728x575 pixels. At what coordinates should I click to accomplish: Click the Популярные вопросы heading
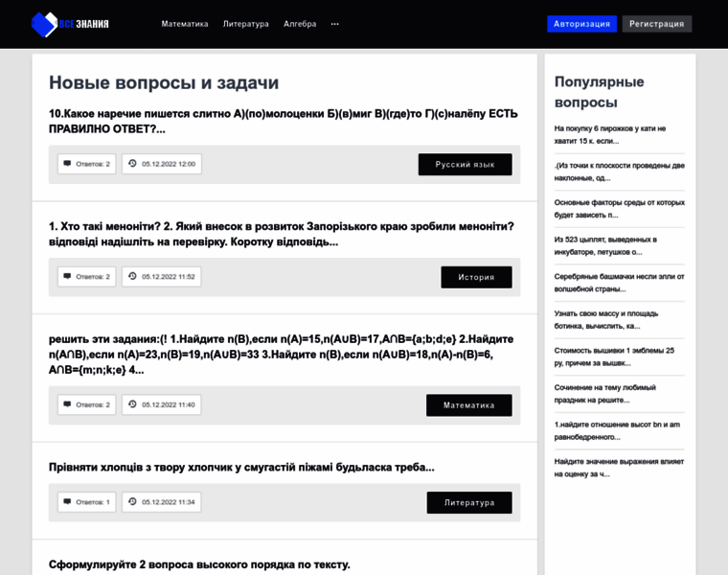click(600, 92)
